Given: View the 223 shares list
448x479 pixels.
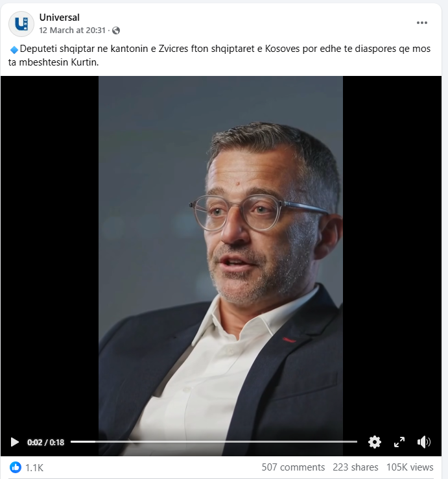Looking at the screenshot, I should (x=355, y=467).
